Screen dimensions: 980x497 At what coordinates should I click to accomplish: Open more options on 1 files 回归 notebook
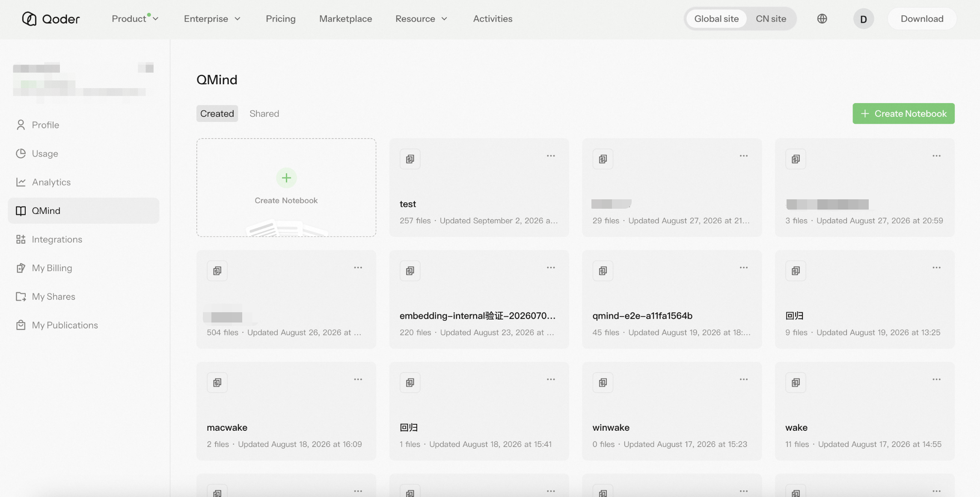click(x=551, y=379)
